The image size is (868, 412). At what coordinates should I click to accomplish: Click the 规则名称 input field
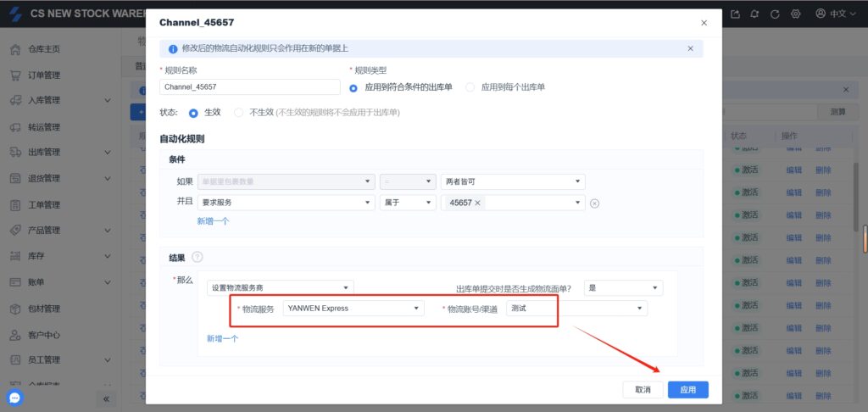[249, 86]
